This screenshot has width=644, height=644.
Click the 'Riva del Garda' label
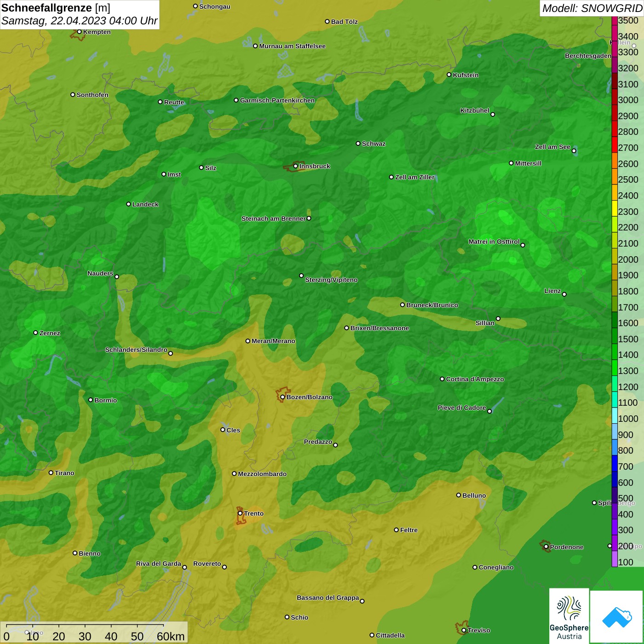tap(158, 563)
